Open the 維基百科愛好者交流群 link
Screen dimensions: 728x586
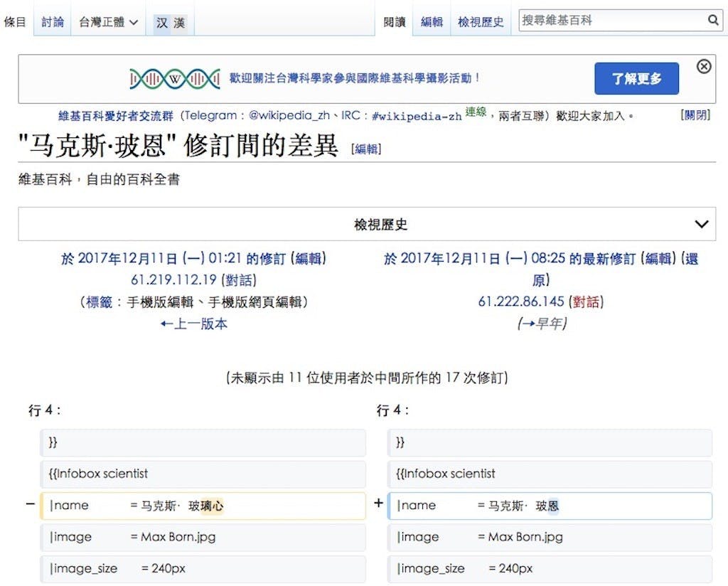116,116
